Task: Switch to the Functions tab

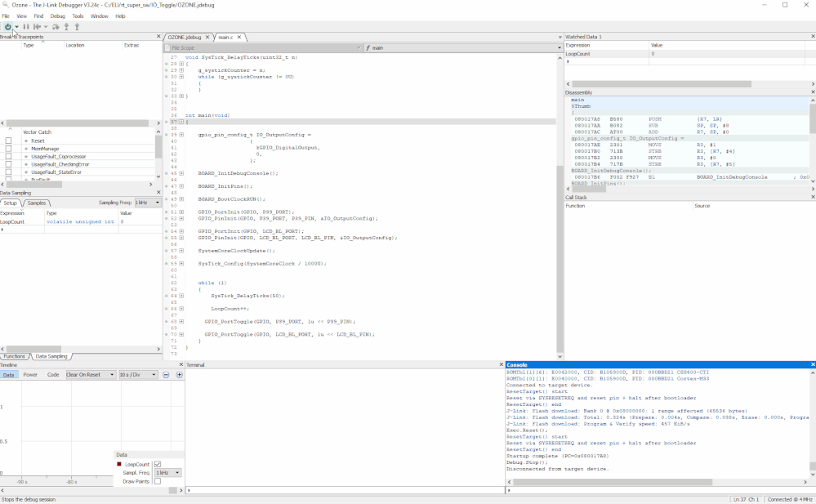Action: [14, 357]
